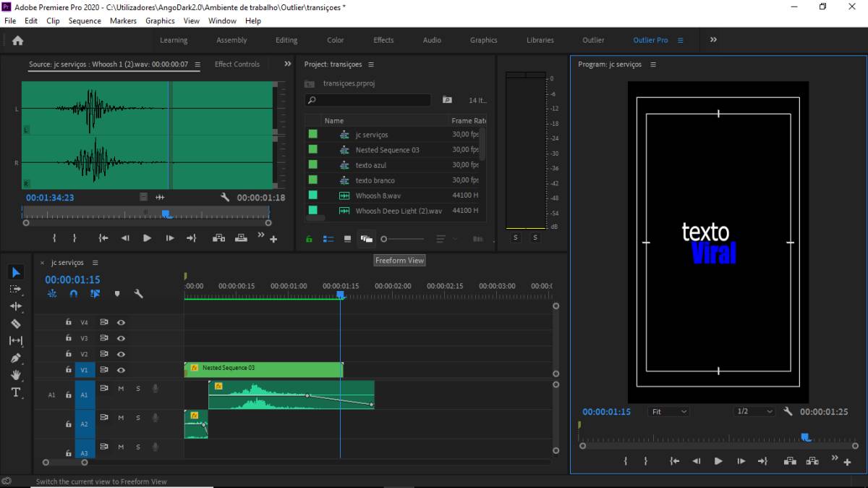Switch to the Editing workspace tab
This screenshot has width=868, height=488.
(286, 41)
